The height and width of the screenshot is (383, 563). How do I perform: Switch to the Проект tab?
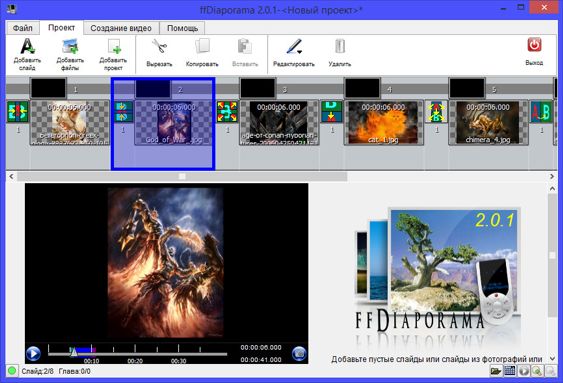(61, 28)
